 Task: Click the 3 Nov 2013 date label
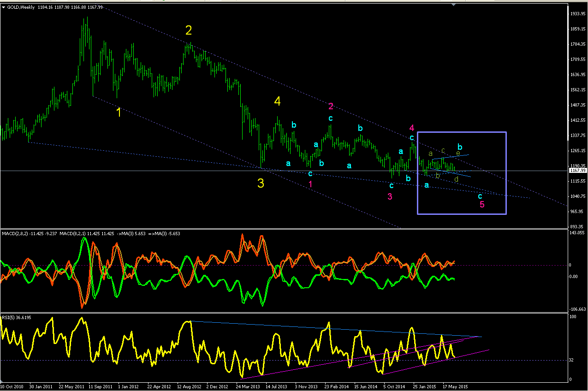tap(306, 387)
